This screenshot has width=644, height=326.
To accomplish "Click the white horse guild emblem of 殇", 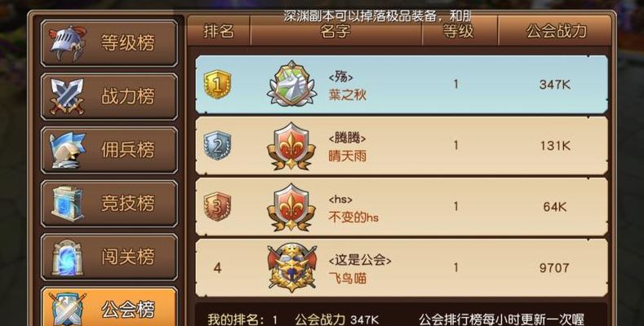I will click(x=291, y=85).
